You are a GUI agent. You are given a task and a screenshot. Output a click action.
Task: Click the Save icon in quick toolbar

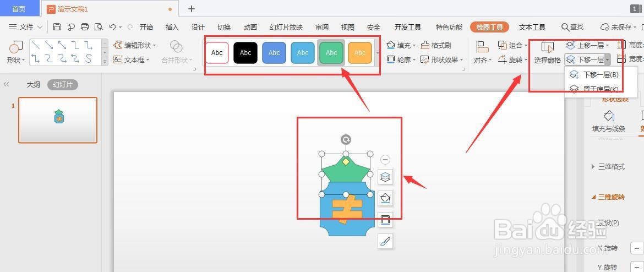(57, 27)
